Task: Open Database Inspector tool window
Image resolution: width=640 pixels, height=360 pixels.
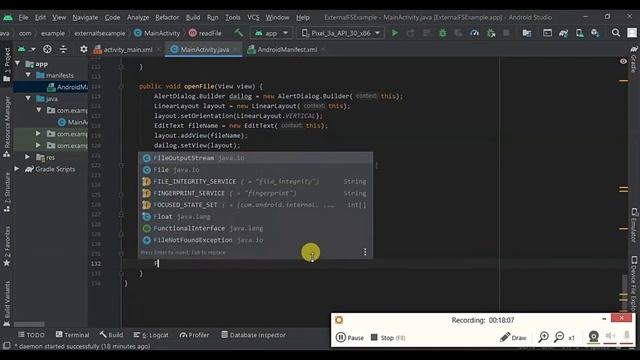Action: pos(253,335)
